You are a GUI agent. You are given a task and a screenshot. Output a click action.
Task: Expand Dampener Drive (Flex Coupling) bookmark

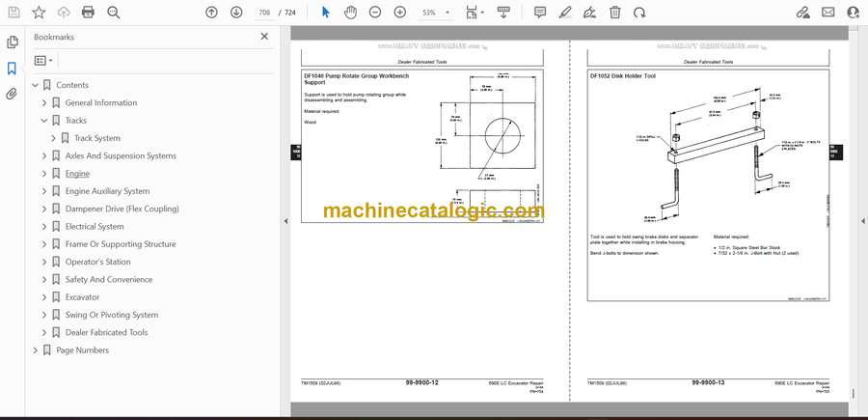point(44,209)
